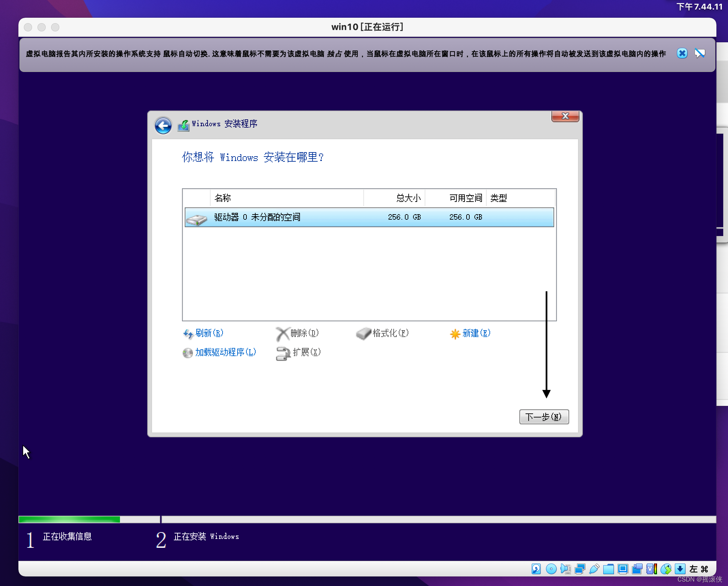The height and width of the screenshot is (586, 728).
Task: Click the Extend (扩展(X)) link
Action: coord(307,352)
